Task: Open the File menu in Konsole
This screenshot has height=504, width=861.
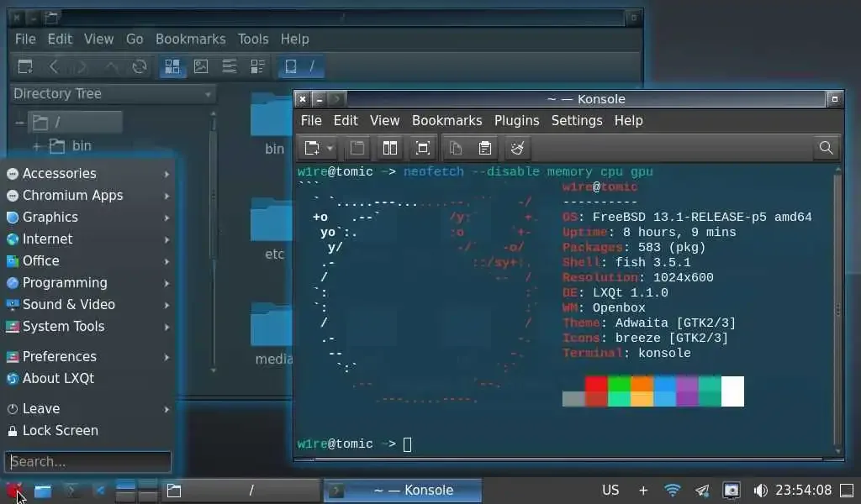Action: [x=311, y=121]
